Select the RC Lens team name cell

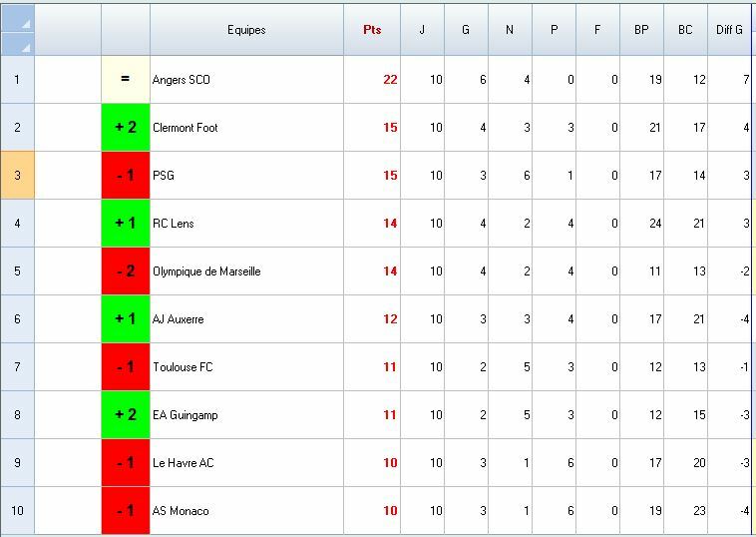(246, 224)
